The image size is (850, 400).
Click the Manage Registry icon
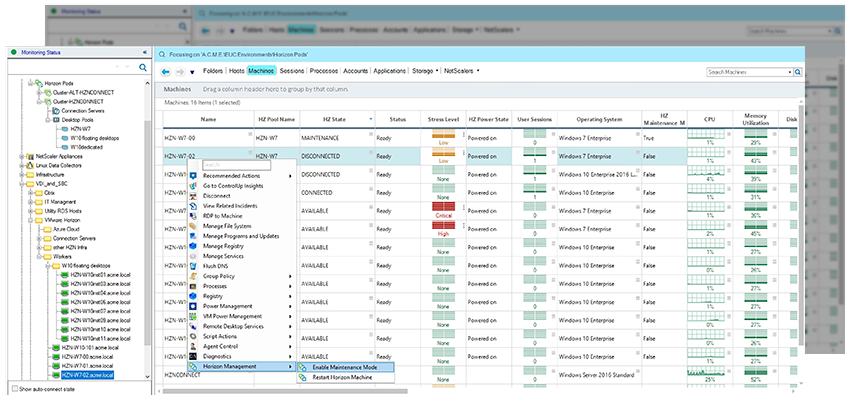click(193, 246)
